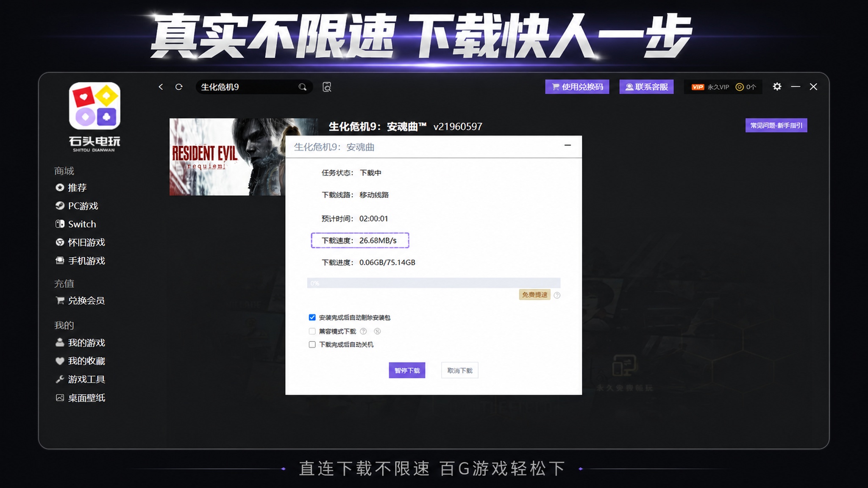Click the download progress bar at 0%
This screenshot has width=868, height=488.
(x=434, y=283)
